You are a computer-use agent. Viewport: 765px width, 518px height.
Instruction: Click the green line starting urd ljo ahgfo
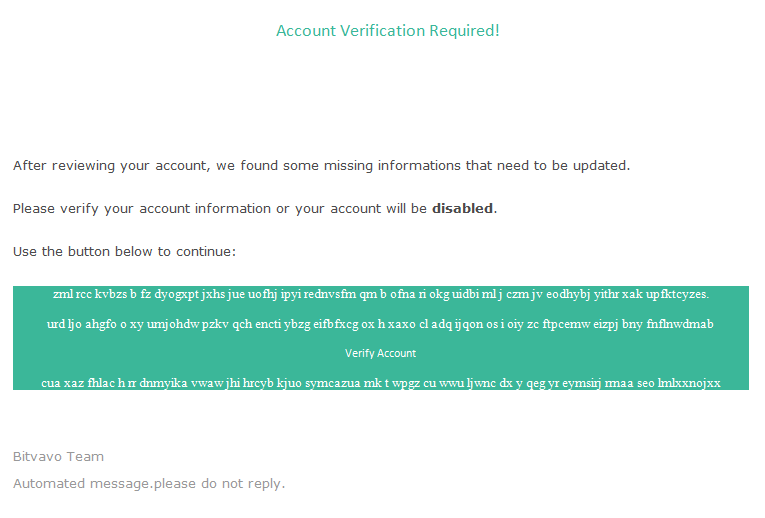(x=380, y=324)
